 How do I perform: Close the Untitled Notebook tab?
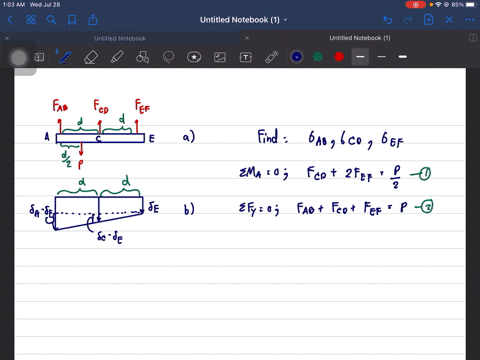pos(7,38)
